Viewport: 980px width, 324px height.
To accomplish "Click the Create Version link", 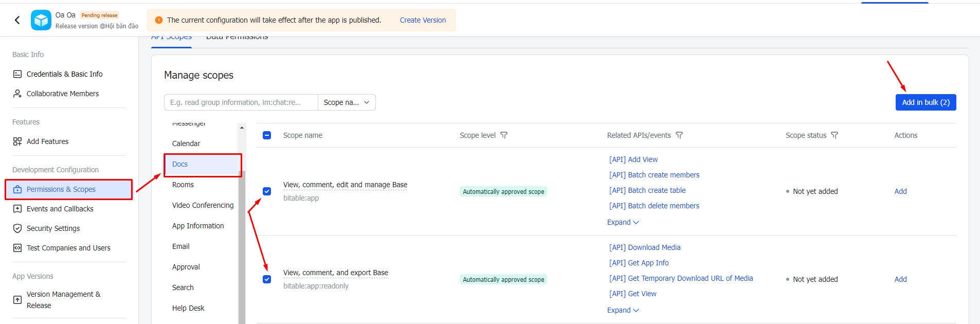I will [423, 20].
